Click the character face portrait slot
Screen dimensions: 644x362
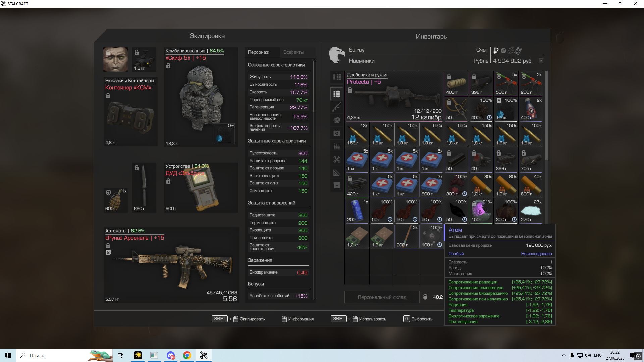[115, 59]
